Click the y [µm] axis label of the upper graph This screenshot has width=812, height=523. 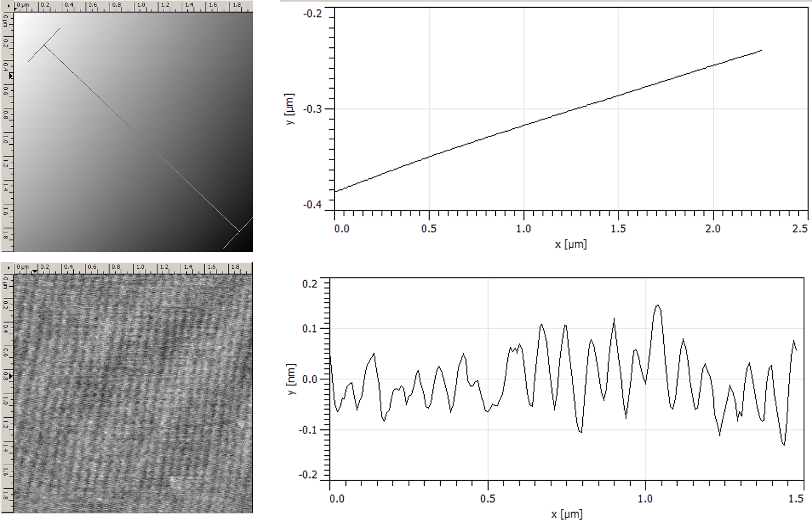click(x=291, y=108)
